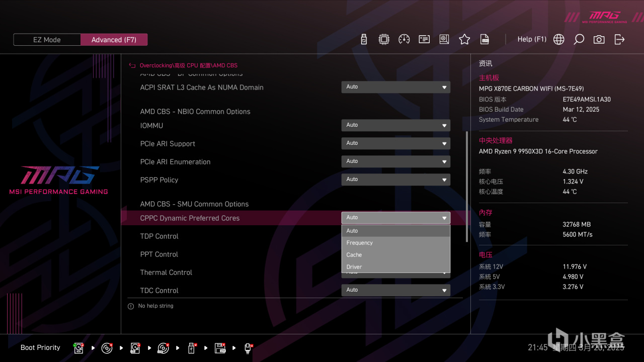Open Help (F1)
Image resolution: width=644 pixels, height=362 pixels.
[532, 39]
